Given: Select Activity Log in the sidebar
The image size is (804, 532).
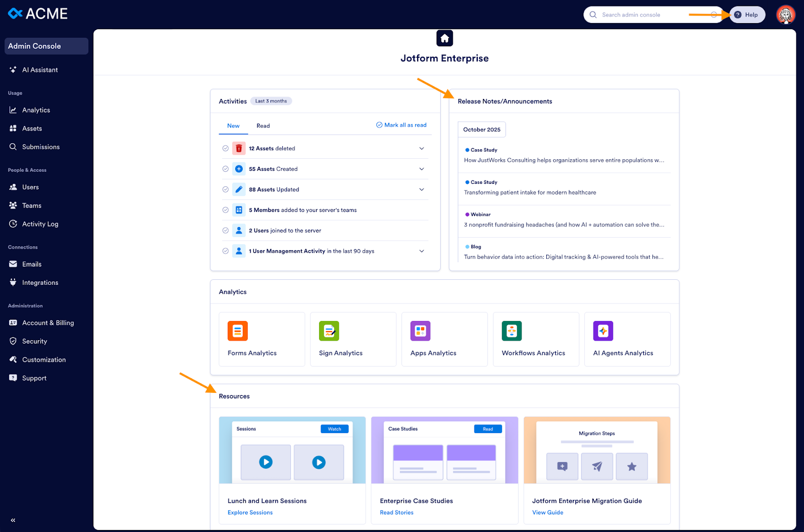Looking at the screenshot, I should [x=40, y=224].
